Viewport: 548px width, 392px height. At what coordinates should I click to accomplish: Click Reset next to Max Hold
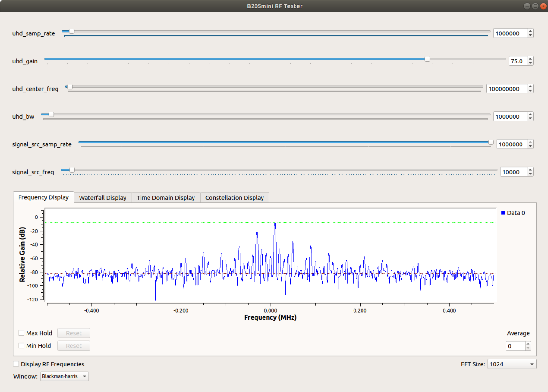(74, 333)
